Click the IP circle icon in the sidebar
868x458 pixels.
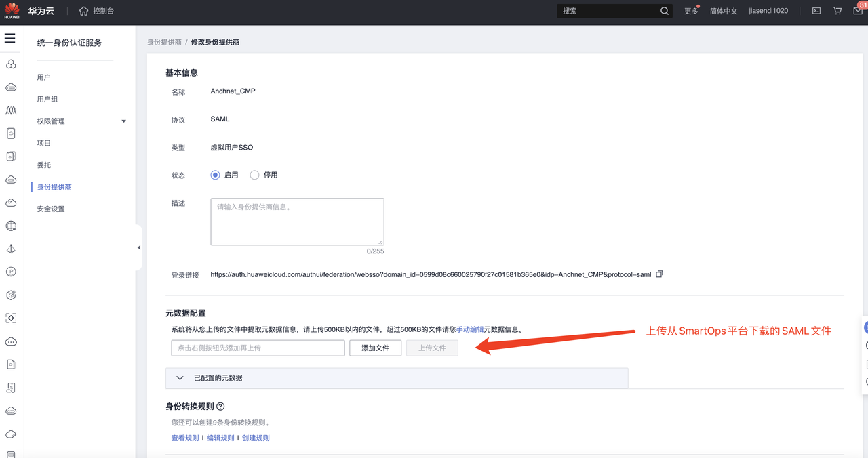point(11,272)
